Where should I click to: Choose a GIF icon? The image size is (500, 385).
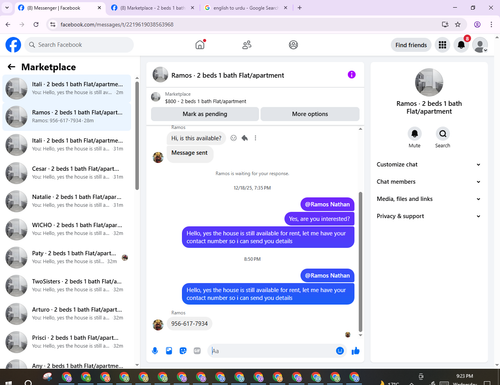[x=197, y=351]
